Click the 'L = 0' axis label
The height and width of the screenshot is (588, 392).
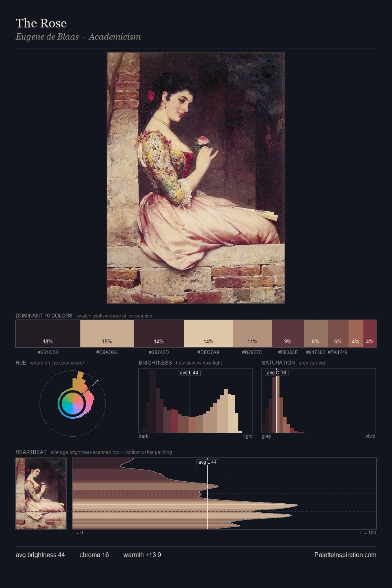point(78,533)
